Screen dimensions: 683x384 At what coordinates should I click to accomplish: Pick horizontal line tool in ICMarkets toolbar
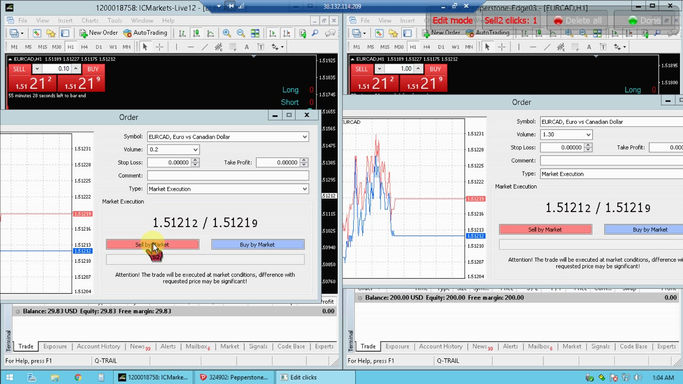[x=190, y=47]
